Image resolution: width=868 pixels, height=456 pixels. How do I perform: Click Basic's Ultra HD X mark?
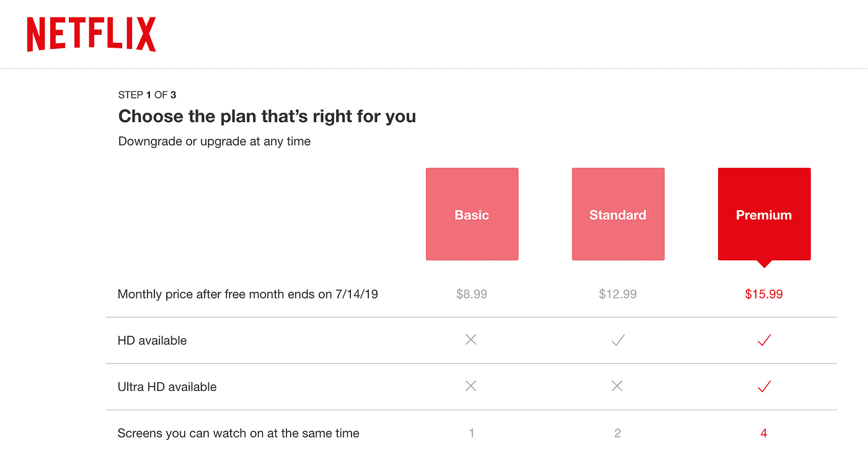(x=471, y=386)
